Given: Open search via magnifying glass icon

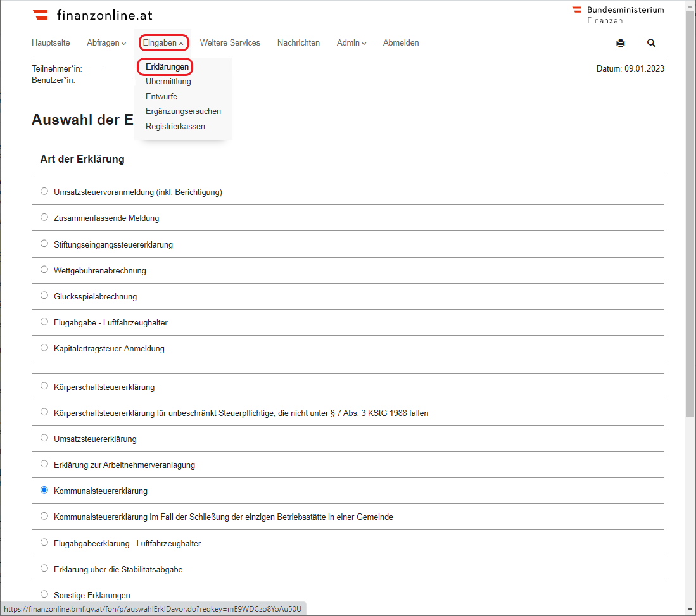Looking at the screenshot, I should 651,43.
